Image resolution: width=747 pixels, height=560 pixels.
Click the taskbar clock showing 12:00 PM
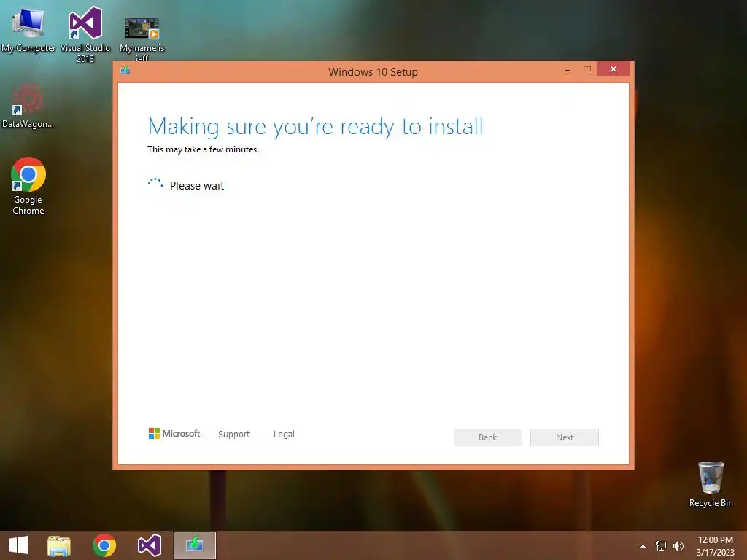716,545
